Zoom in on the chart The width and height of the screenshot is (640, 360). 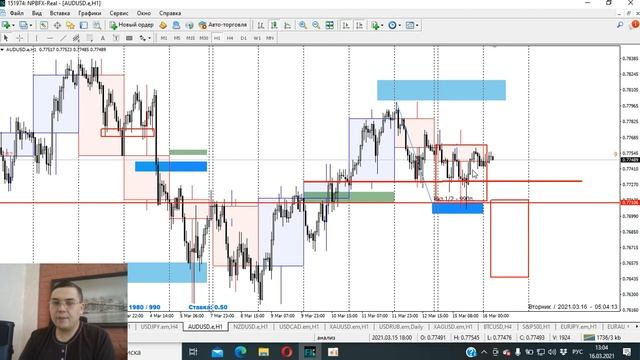(302, 25)
